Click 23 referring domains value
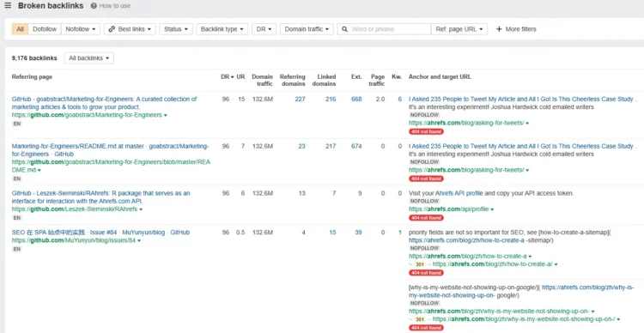Viewport: 644px width, 333px height. click(302, 146)
